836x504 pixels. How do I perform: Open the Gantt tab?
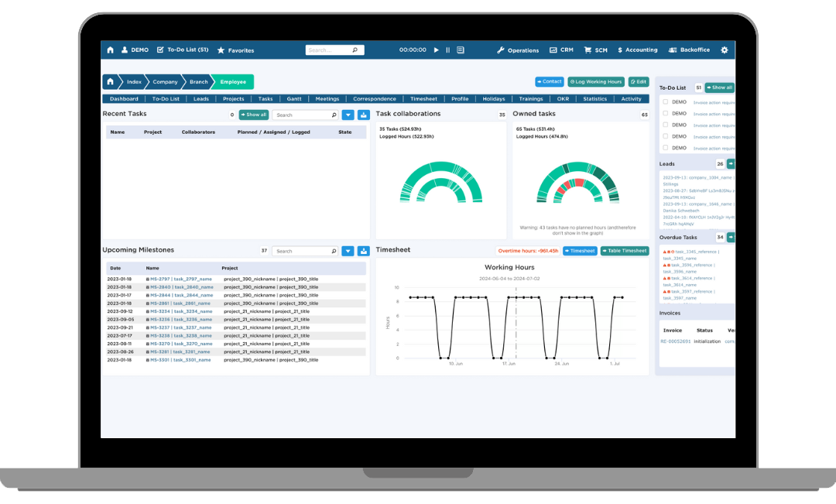(294, 98)
